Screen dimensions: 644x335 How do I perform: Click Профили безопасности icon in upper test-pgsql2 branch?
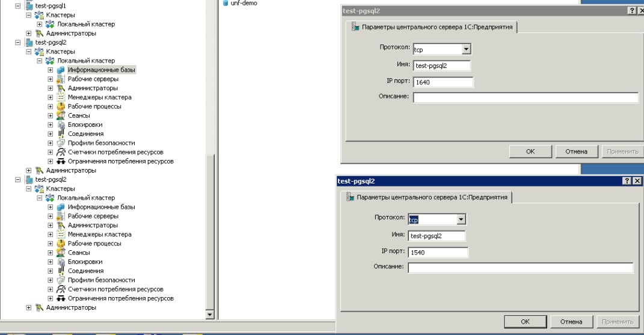[61, 143]
